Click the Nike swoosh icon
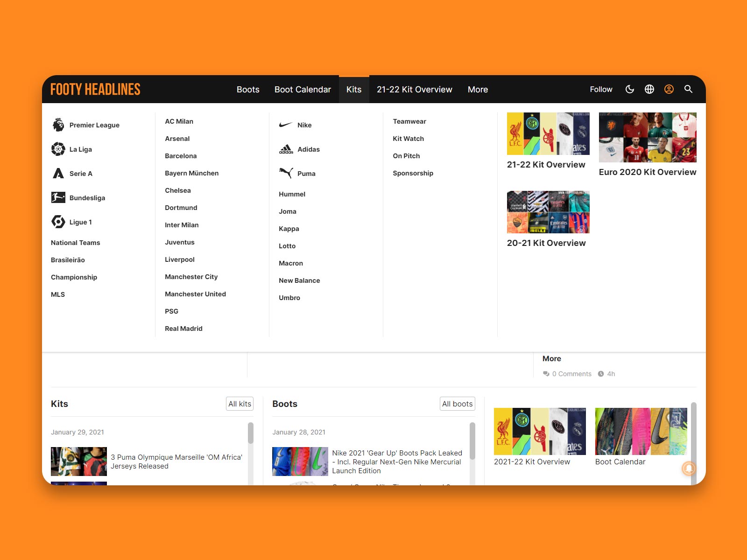747x560 pixels. pyautogui.click(x=286, y=125)
